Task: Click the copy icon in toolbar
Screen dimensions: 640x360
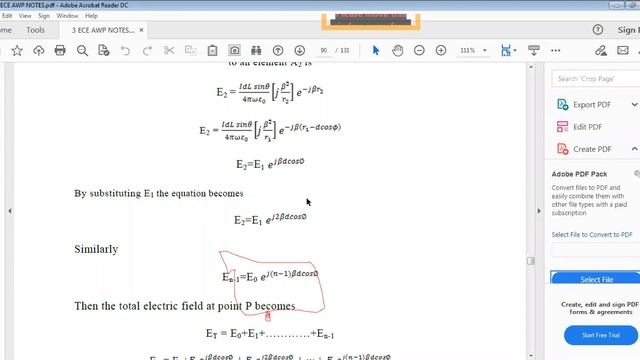Action: tap(191, 50)
